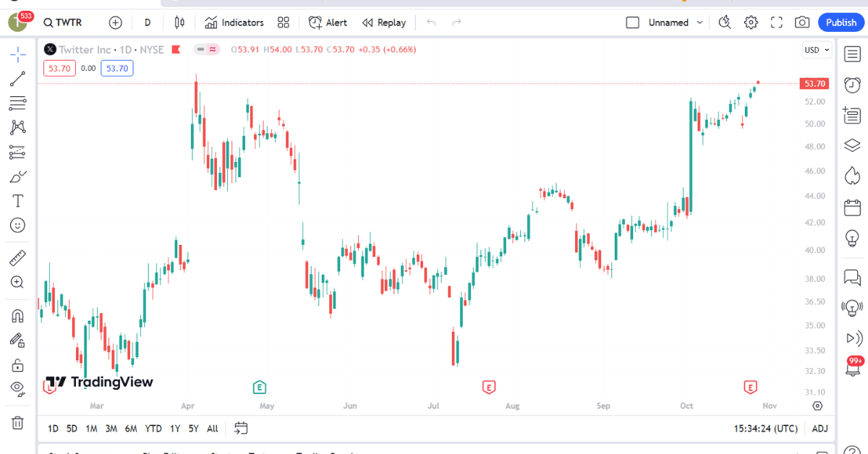This screenshot has width=868, height=454.
Task: Expand the USD currency dropdown
Action: [816, 49]
